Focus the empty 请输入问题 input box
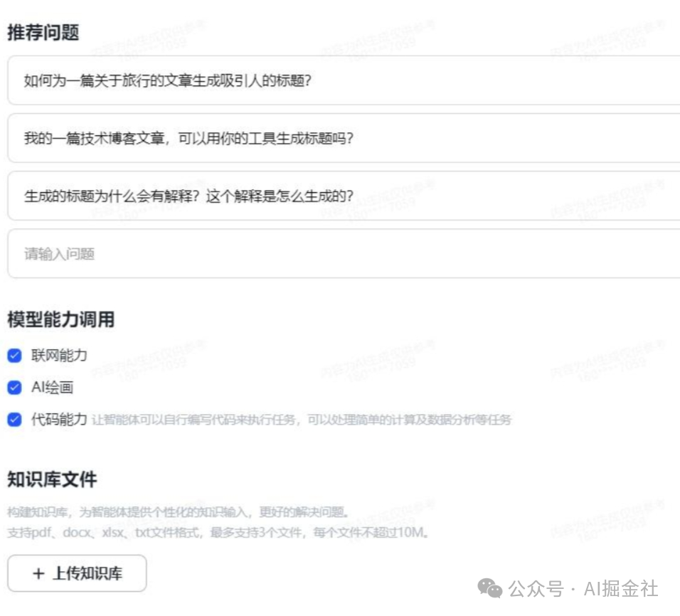This screenshot has width=680, height=616. click(x=341, y=254)
